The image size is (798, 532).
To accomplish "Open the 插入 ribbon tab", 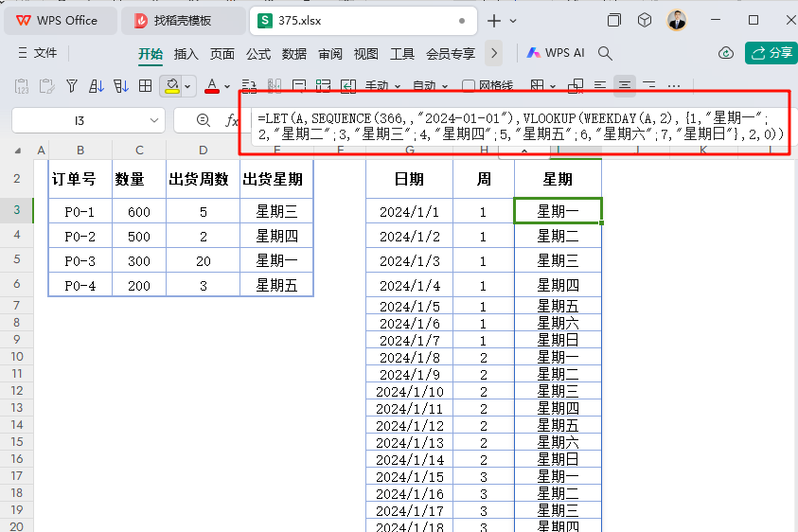I will 186,53.
